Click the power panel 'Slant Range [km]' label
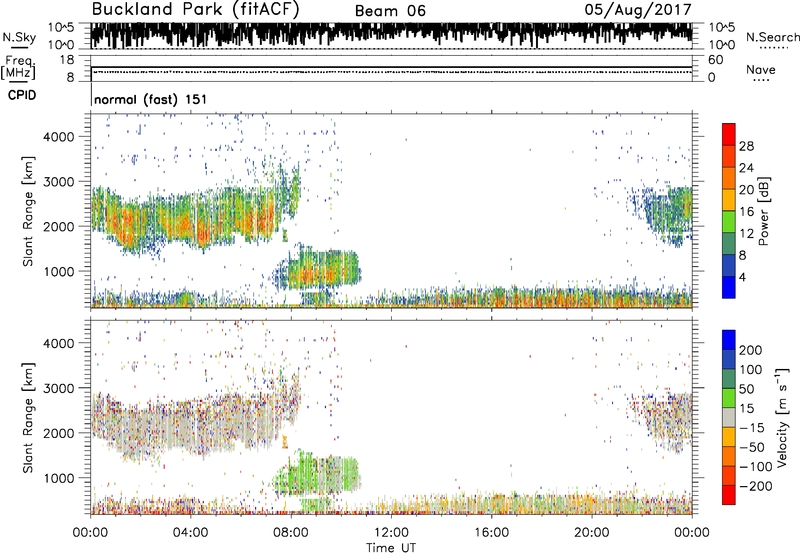This screenshot has height=554, width=800. 28,211
